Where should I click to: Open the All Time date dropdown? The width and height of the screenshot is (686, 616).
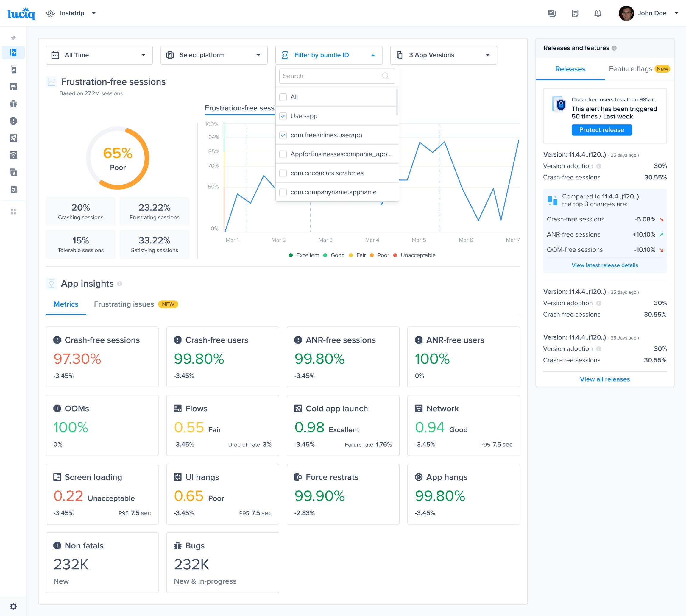click(99, 55)
